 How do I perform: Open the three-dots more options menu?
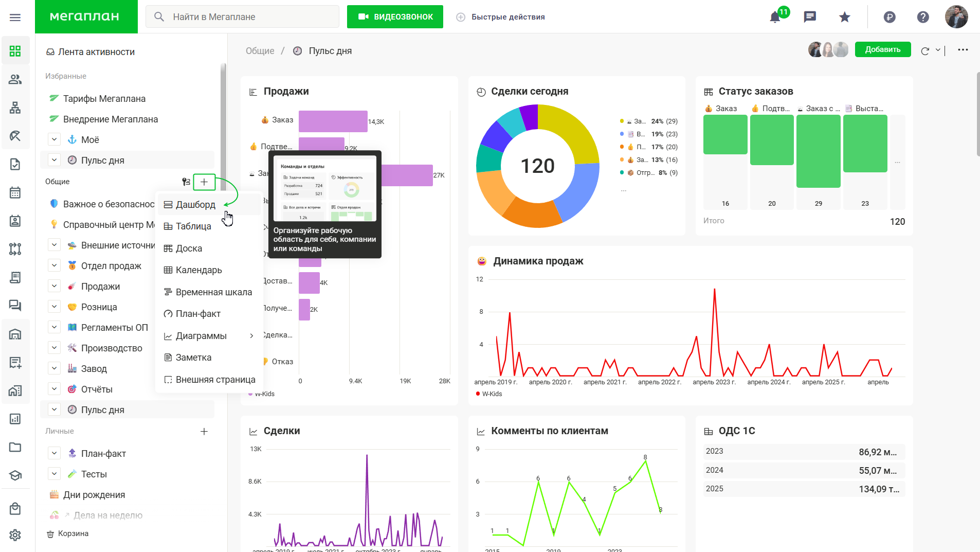coord(963,50)
